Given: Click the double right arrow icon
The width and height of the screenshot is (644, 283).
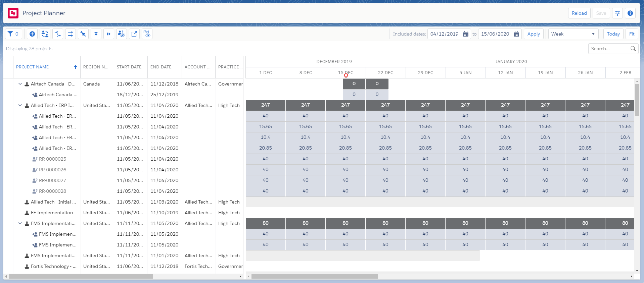Looking at the screenshot, I should tap(109, 34).
